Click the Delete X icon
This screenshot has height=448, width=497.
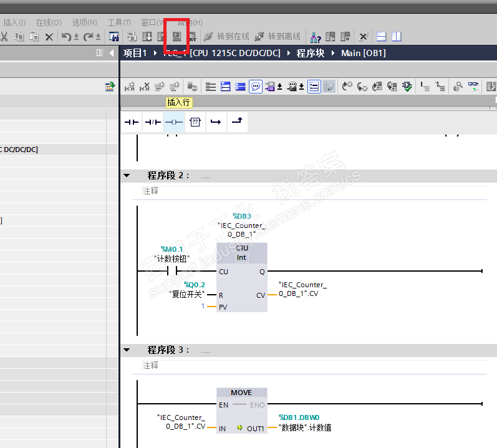pyautogui.click(x=49, y=37)
